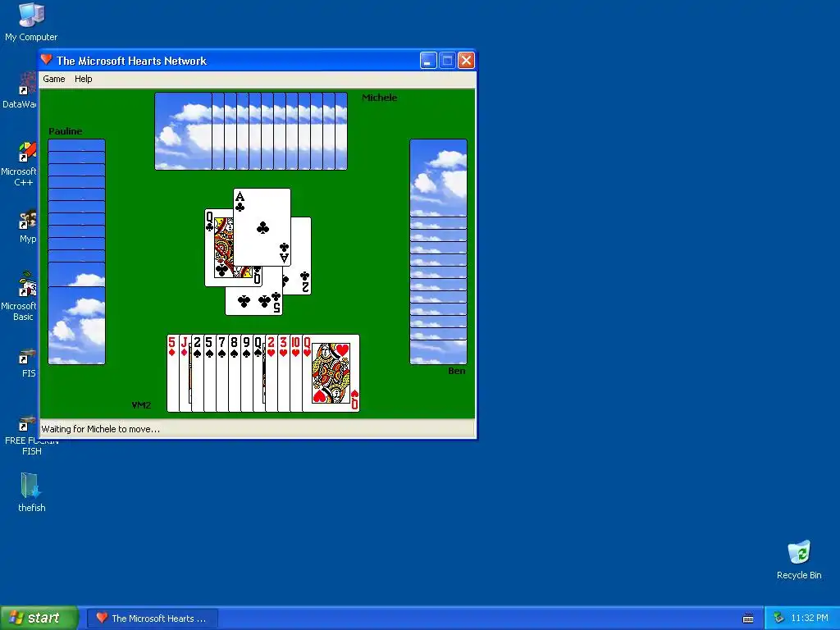Screen dimensions: 840x630
Task: Open the Game menu
Action: point(54,79)
